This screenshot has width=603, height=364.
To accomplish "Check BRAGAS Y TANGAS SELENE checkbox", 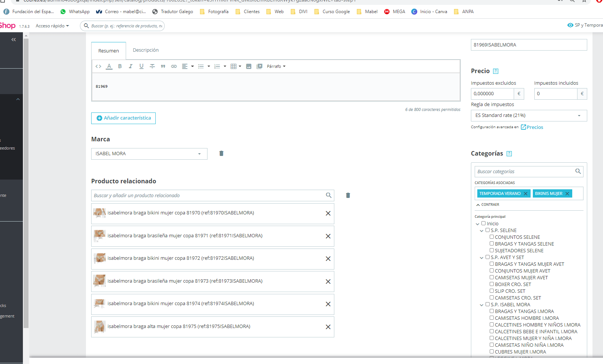I will click(x=492, y=244).
